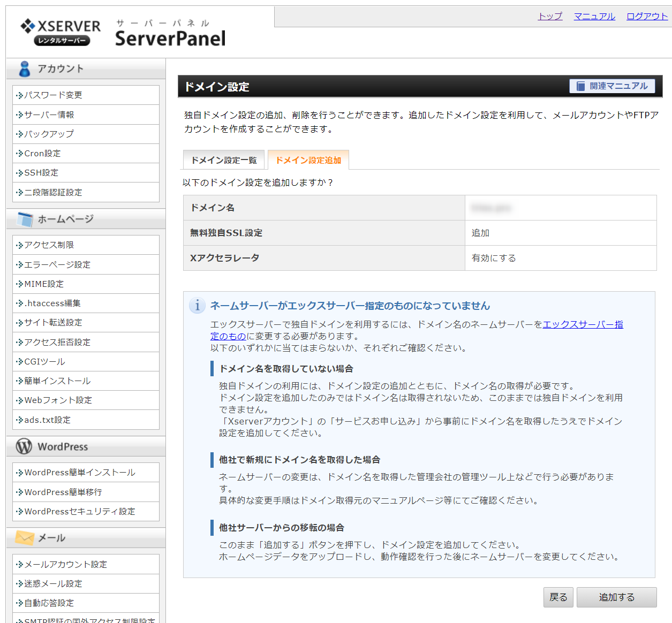Select 迷惑メール設定 menu item
This screenshot has width=672, height=623.
pyautogui.click(x=86, y=583)
